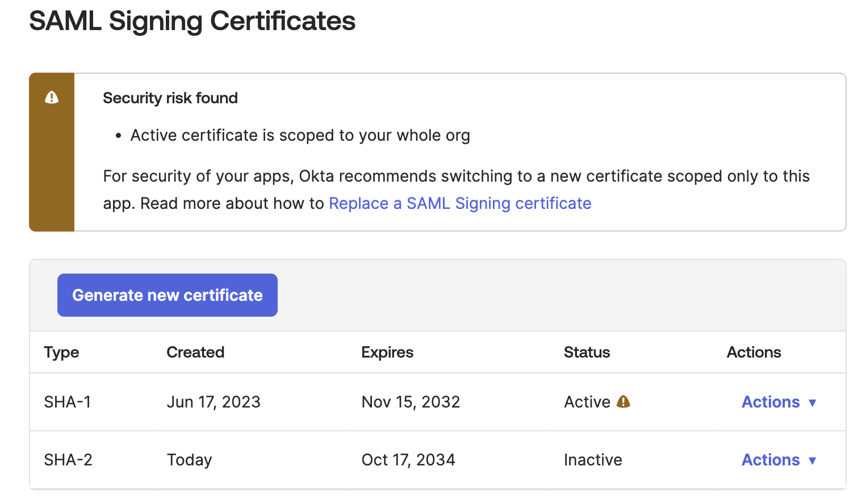
Task: Click the Created column header
Action: coord(195,352)
